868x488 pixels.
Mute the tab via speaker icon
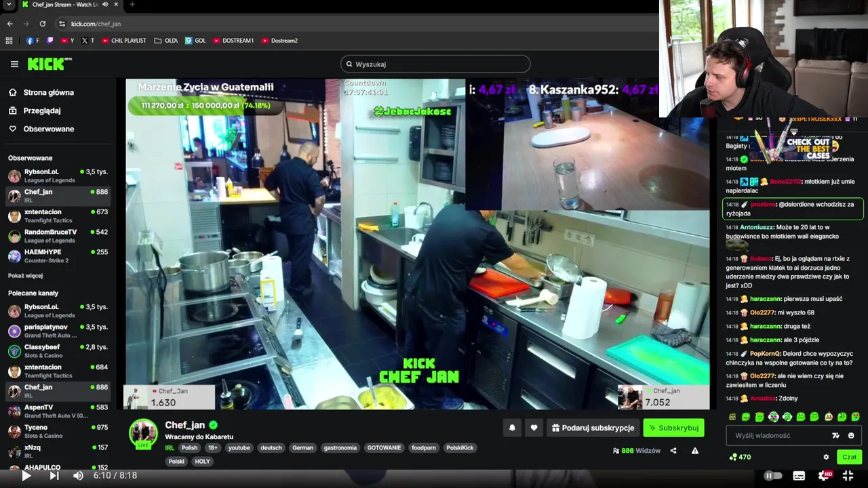(x=105, y=5)
